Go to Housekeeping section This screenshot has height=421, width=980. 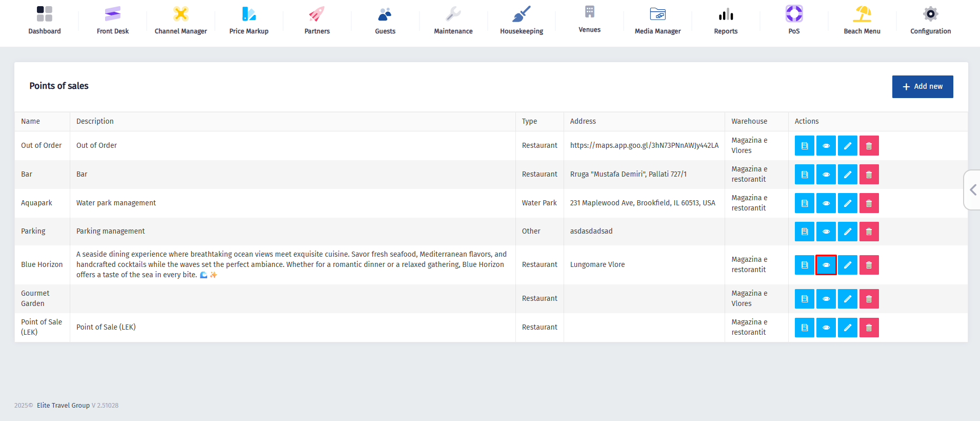521,21
